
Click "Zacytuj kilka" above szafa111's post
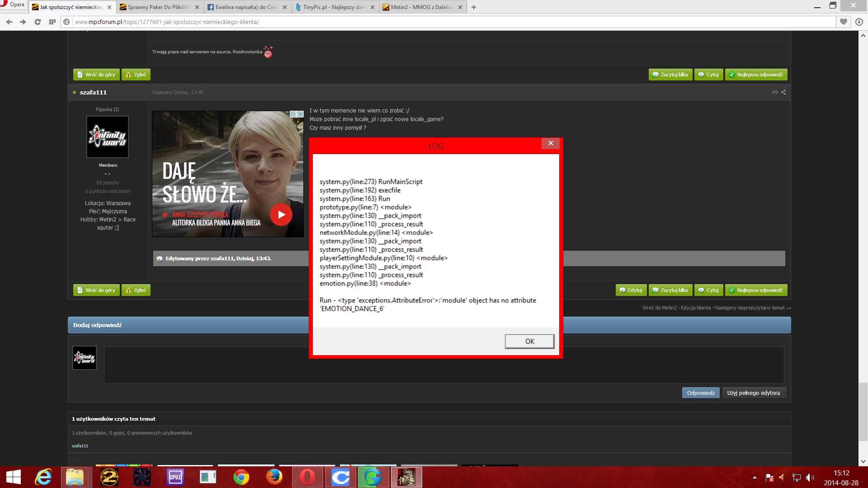670,75
